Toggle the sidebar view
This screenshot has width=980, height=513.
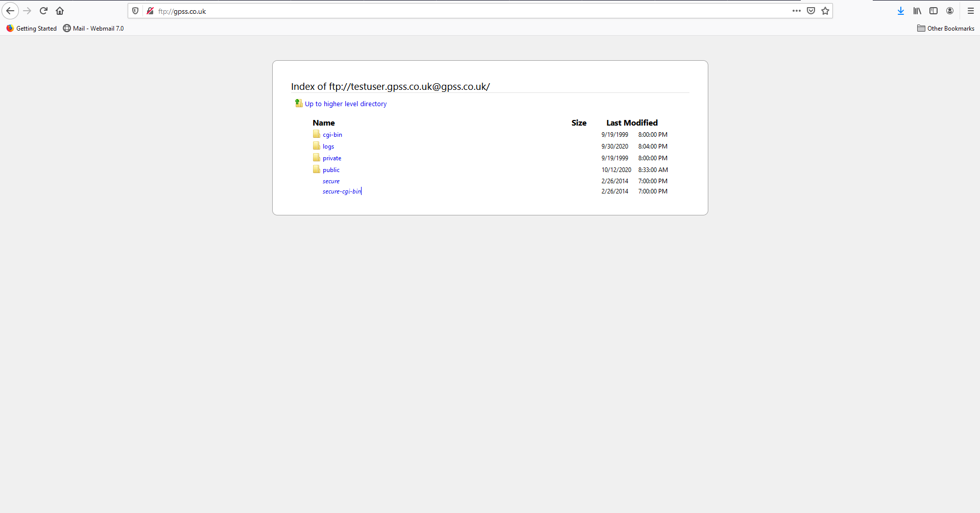934,11
